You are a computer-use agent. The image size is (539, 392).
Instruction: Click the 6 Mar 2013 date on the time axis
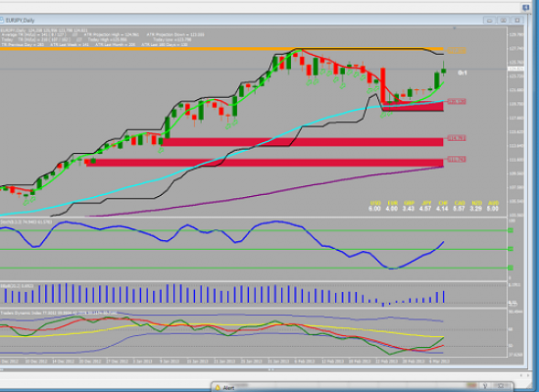tap(439, 362)
